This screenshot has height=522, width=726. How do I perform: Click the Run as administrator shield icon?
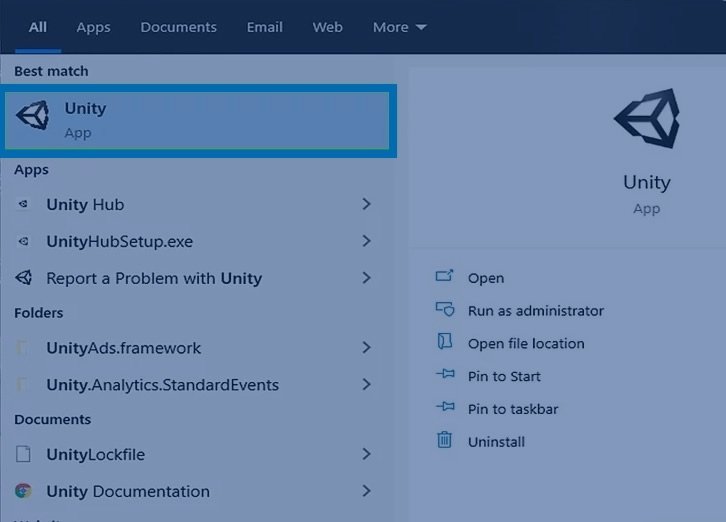445,309
